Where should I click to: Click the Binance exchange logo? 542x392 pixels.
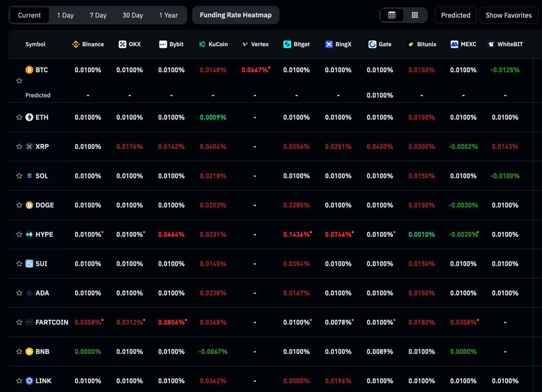[76, 44]
